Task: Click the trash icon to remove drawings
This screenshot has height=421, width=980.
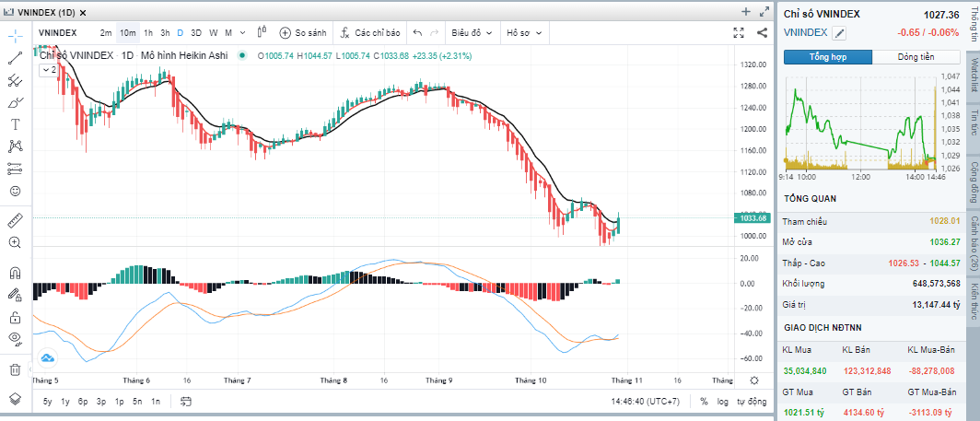Action: 15,369
